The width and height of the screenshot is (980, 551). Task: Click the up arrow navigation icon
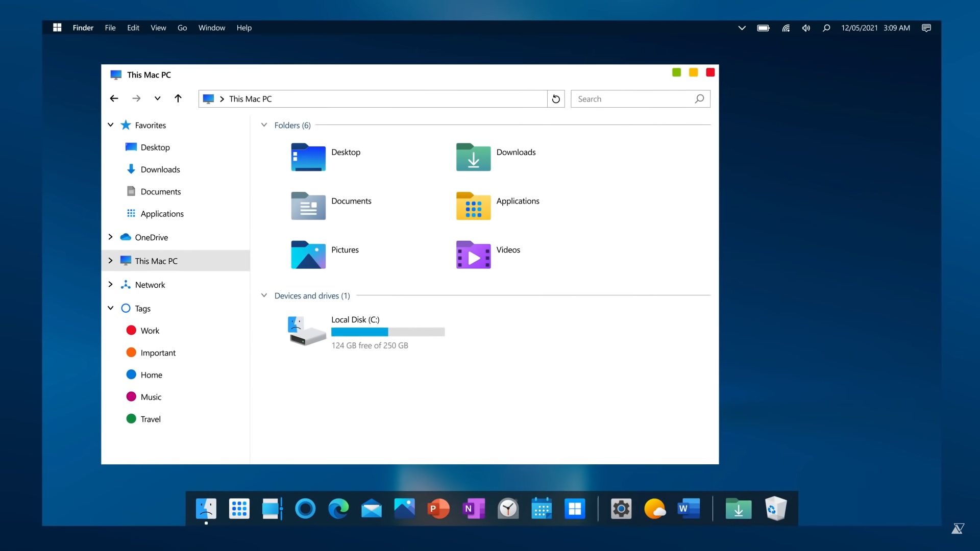(x=178, y=99)
